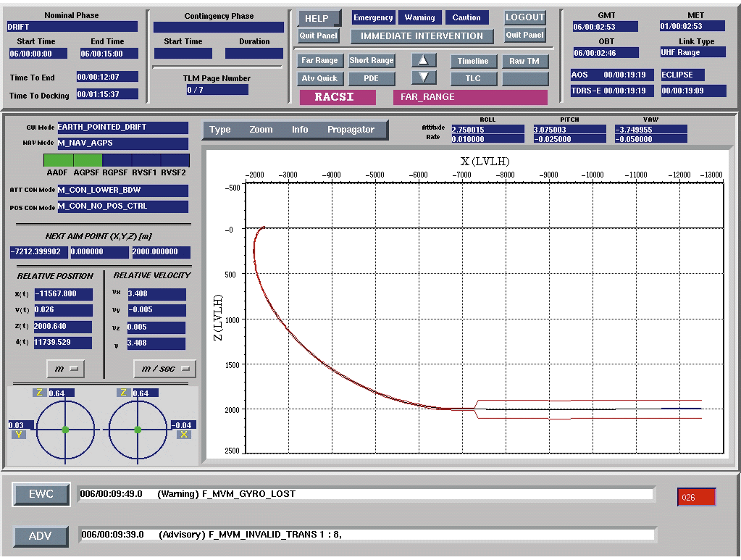Open the Raw TM page
The image size is (741, 560).
coord(524,62)
